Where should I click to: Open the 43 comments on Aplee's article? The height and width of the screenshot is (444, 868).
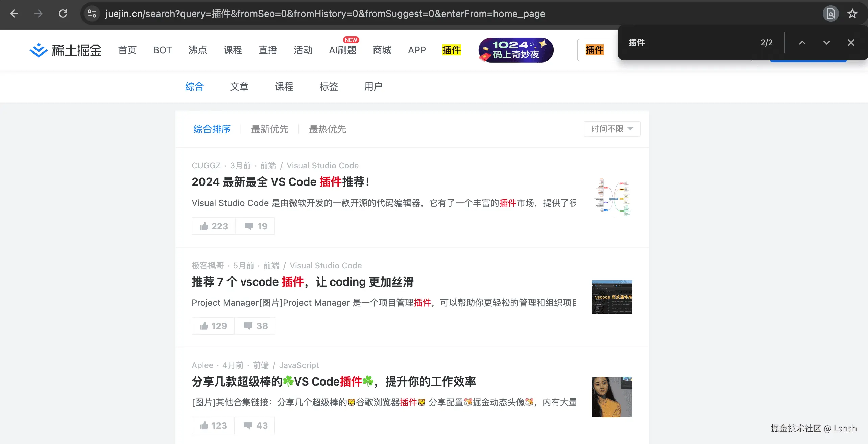coord(255,425)
